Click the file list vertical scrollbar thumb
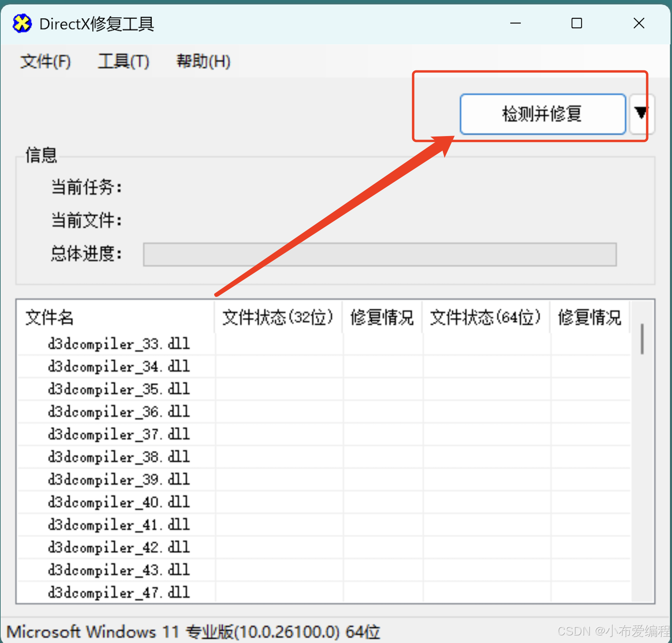 (x=642, y=339)
